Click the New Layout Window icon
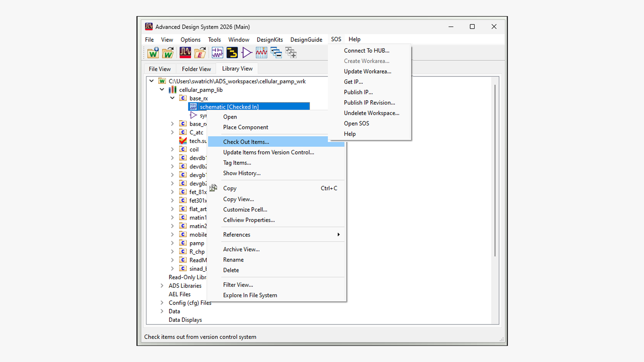 [x=232, y=53]
